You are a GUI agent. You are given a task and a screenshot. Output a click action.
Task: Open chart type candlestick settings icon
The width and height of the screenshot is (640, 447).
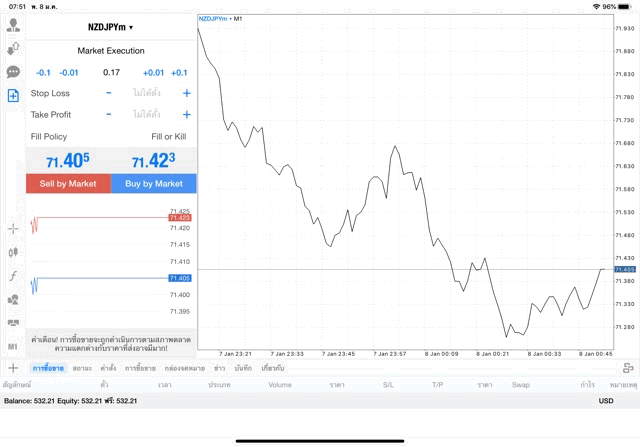[13, 253]
